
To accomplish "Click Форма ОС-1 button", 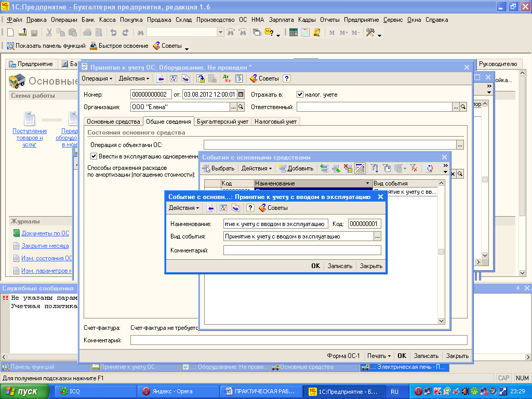I will coord(343,355).
